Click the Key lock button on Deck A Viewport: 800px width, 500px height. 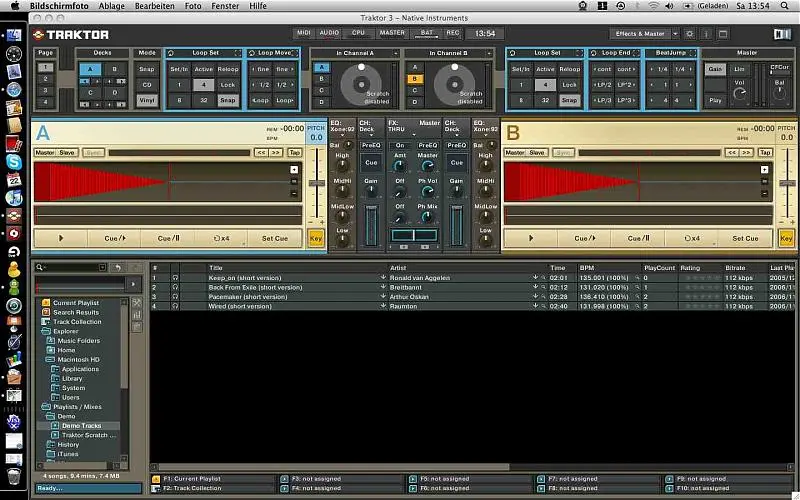(x=316, y=238)
